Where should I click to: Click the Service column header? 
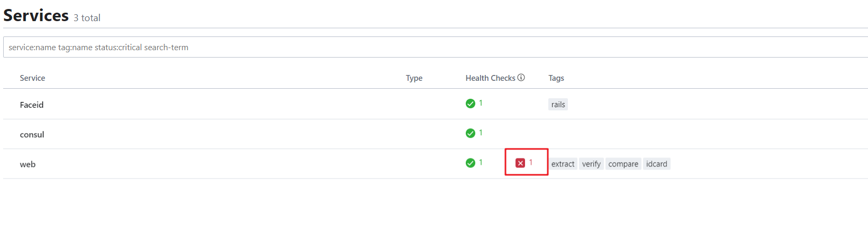32,78
